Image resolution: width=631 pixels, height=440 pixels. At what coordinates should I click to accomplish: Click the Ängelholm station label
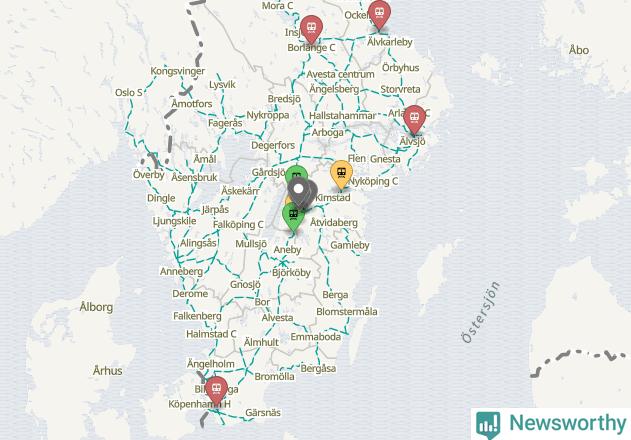[211, 364]
